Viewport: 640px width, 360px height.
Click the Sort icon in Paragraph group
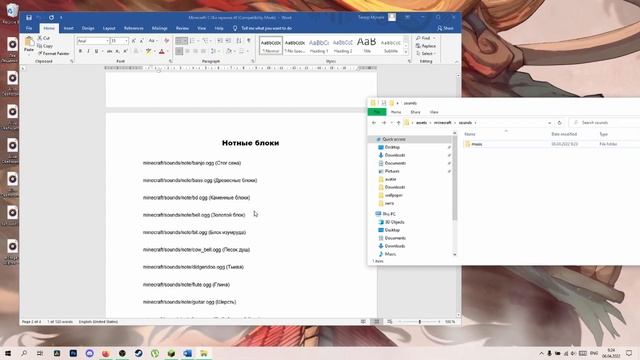click(239, 41)
